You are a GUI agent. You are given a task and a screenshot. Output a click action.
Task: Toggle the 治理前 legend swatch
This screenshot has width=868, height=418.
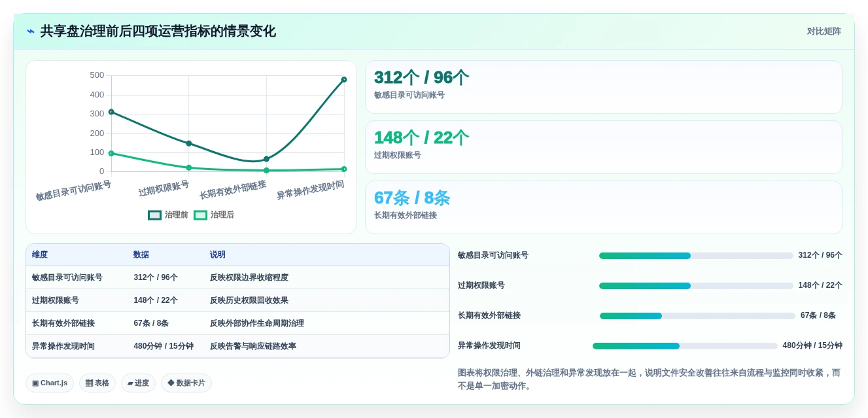[x=154, y=215]
